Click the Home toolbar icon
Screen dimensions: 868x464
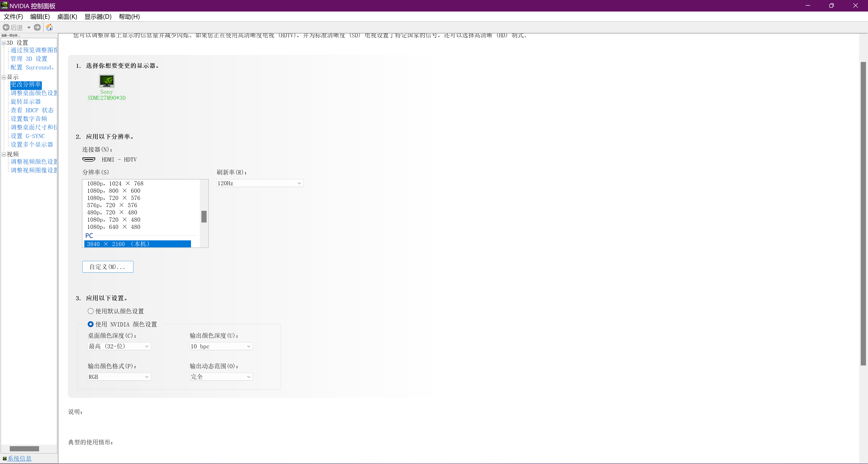pyautogui.click(x=49, y=27)
